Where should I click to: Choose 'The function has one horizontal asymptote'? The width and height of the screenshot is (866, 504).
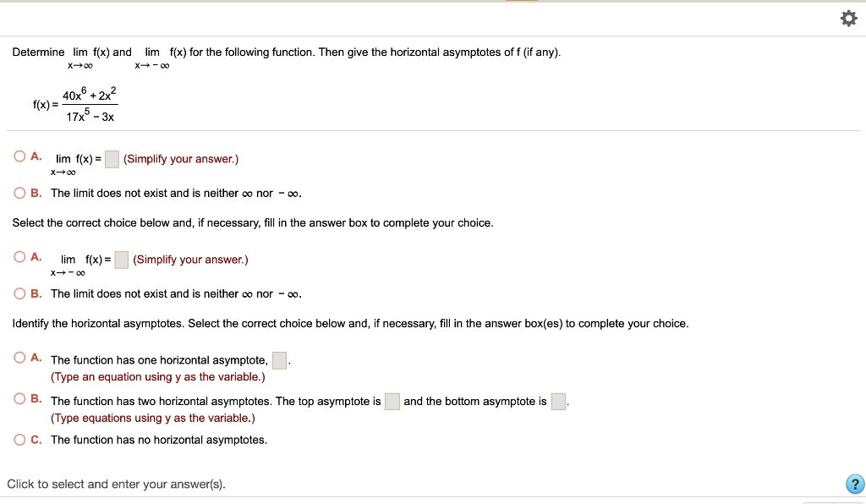[20, 358]
